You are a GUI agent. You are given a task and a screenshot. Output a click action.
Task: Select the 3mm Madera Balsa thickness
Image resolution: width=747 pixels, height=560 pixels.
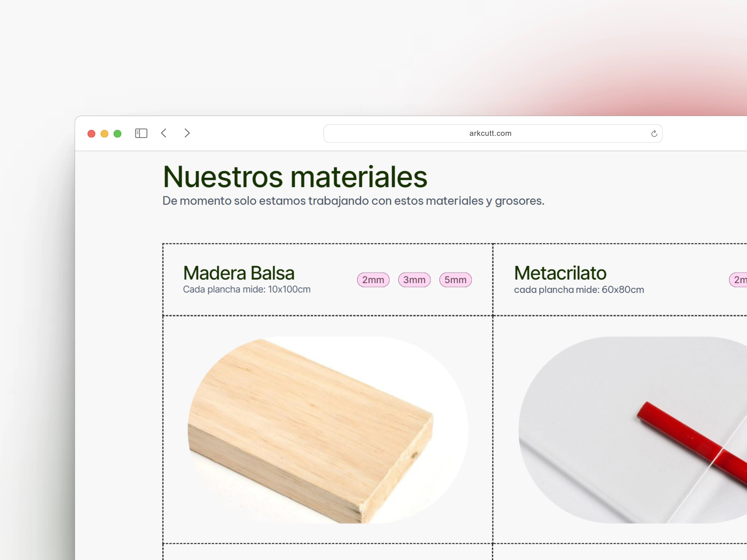(x=414, y=280)
